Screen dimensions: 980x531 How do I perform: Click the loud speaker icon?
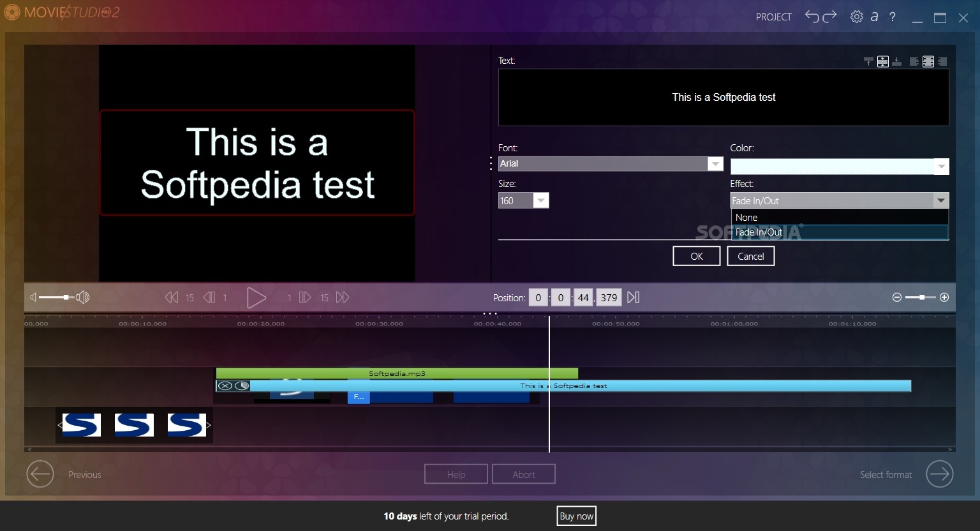tap(83, 297)
